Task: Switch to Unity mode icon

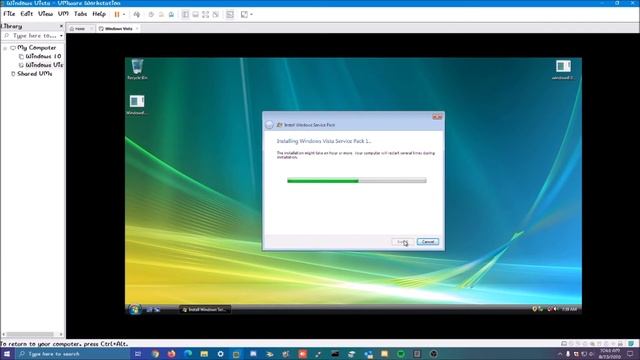Action: tap(216, 14)
